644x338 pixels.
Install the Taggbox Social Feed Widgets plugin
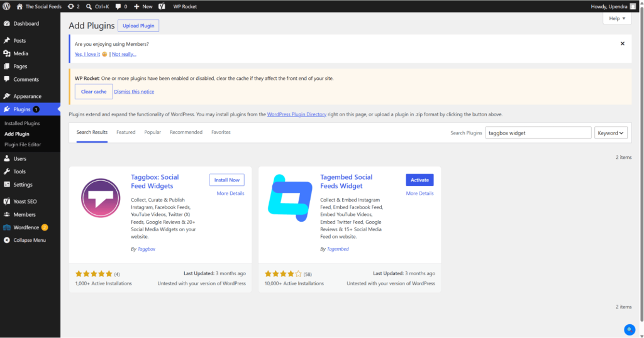[226, 180]
